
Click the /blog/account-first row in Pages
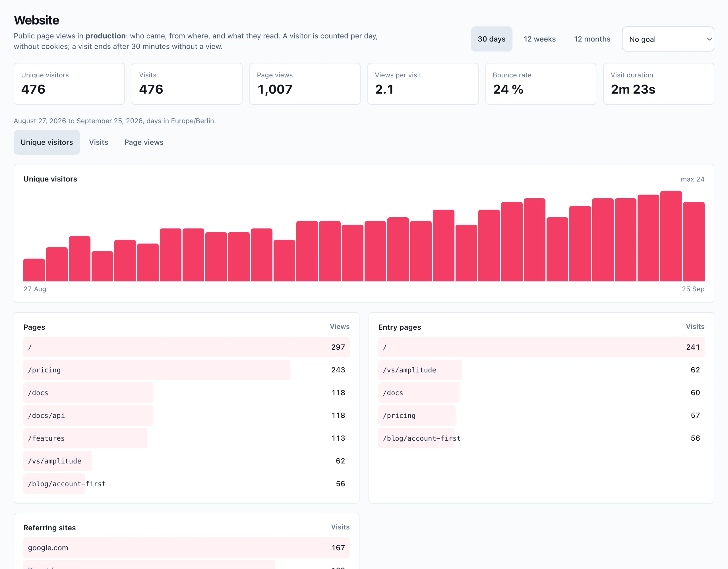click(186, 484)
